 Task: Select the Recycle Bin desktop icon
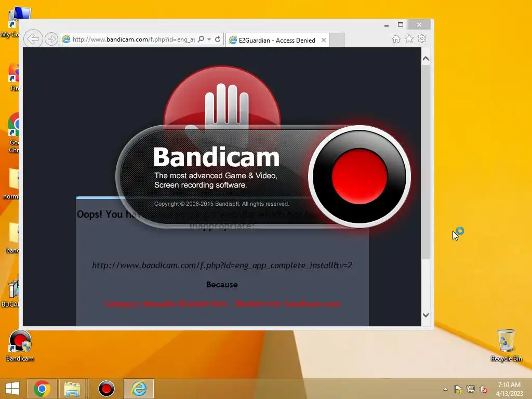pos(506,345)
